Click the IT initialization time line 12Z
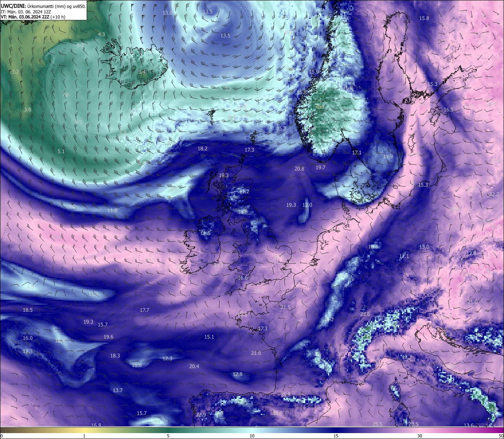This screenshot has height=439, width=504. coord(26,11)
